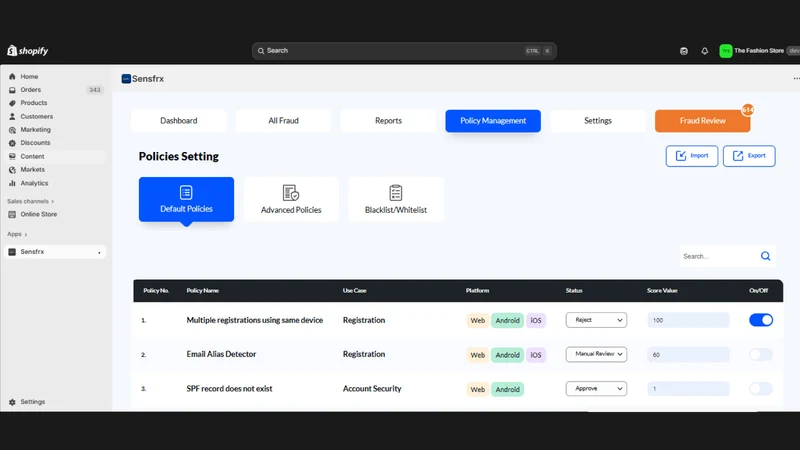This screenshot has width=800, height=450.
Task: Open Orders in the sidebar
Action: 31,90
